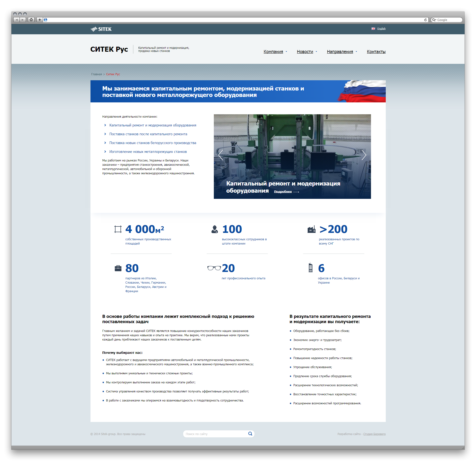Open the SITEK logo in top bar
476x461 pixels.
(x=101, y=29)
